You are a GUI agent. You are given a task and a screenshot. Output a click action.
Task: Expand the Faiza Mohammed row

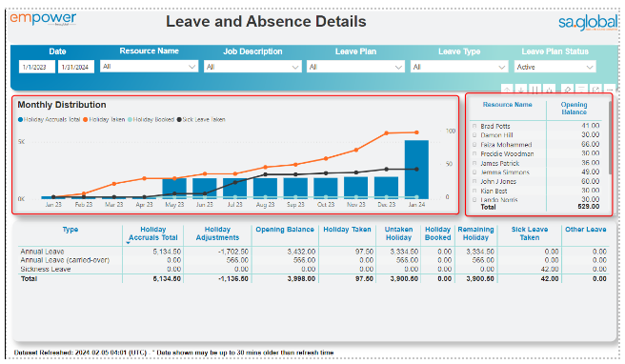click(x=474, y=144)
